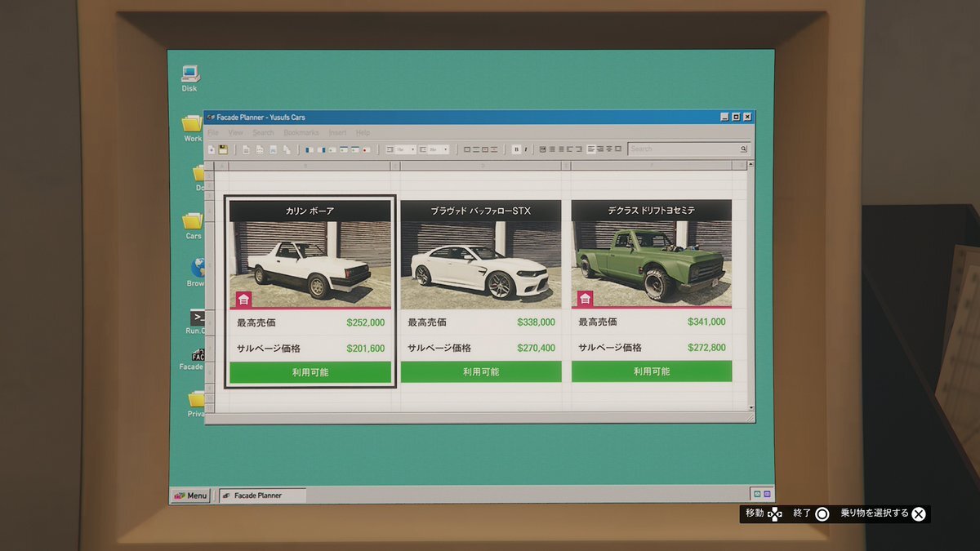980x551 pixels.
Task: Open the Cars folder on desktop
Action: coord(193,226)
